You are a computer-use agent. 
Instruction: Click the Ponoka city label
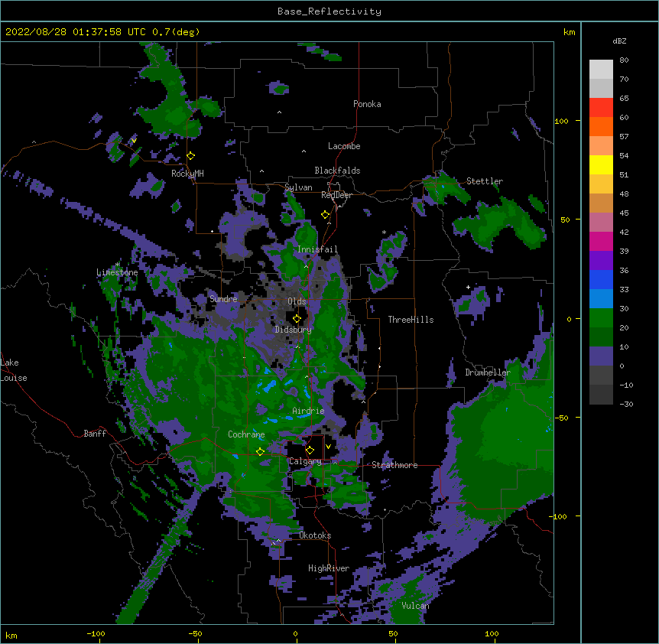pyautogui.click(x=367, y=104)
